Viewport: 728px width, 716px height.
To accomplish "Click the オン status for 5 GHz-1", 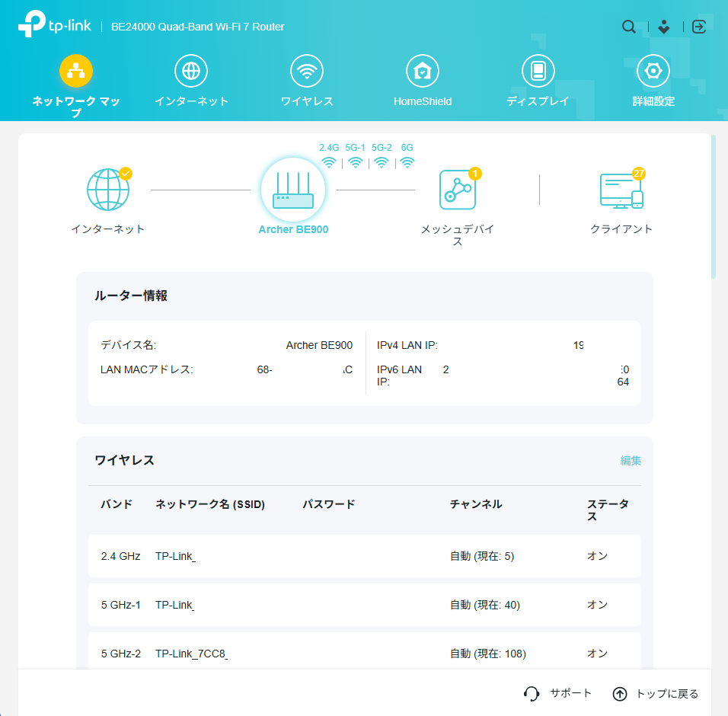I will point(598,605).
